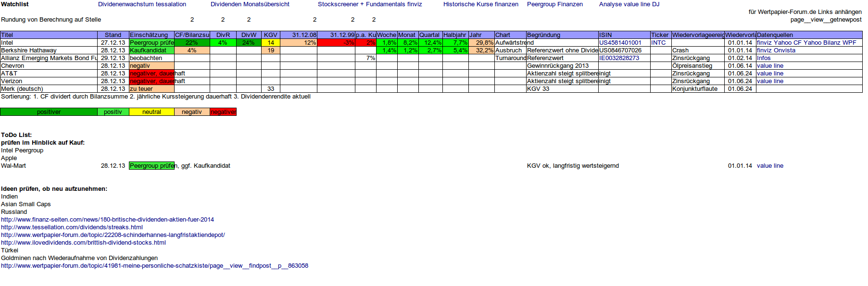Screen dimensions: 868x286
Task: Select the 'zu teuer' cell for Merk
Action: click(x=151, y=89)
